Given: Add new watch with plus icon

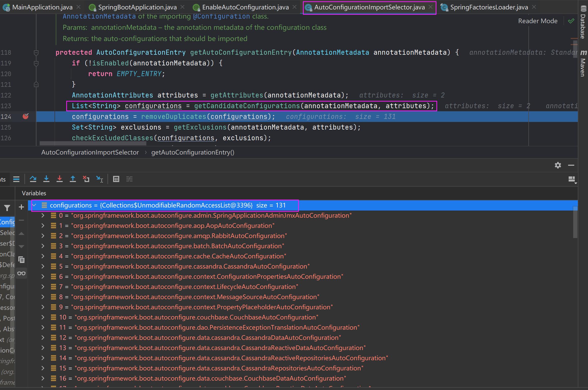Looking at the screenshot, I should pos(21,207).
